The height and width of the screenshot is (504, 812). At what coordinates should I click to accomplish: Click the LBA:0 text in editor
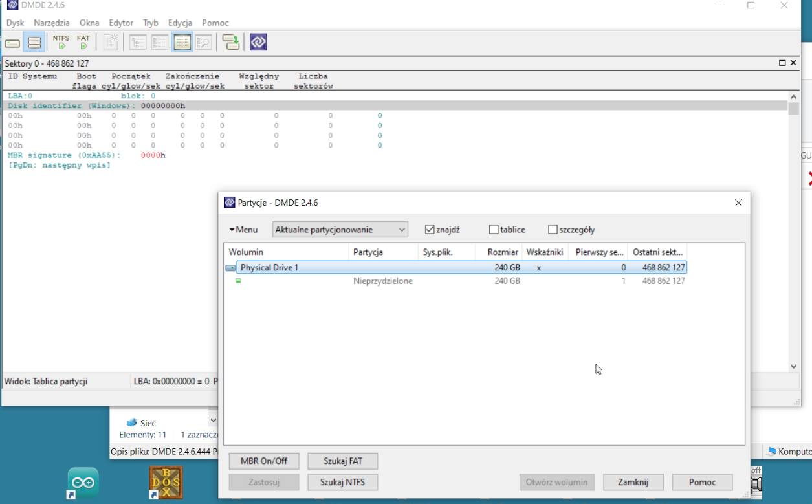click(x=20, y=96)
